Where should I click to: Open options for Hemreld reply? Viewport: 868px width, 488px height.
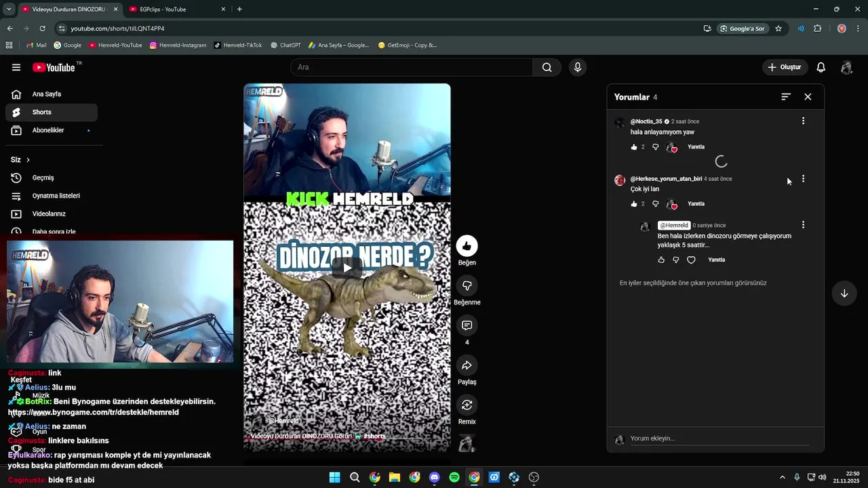click(803, 224)
